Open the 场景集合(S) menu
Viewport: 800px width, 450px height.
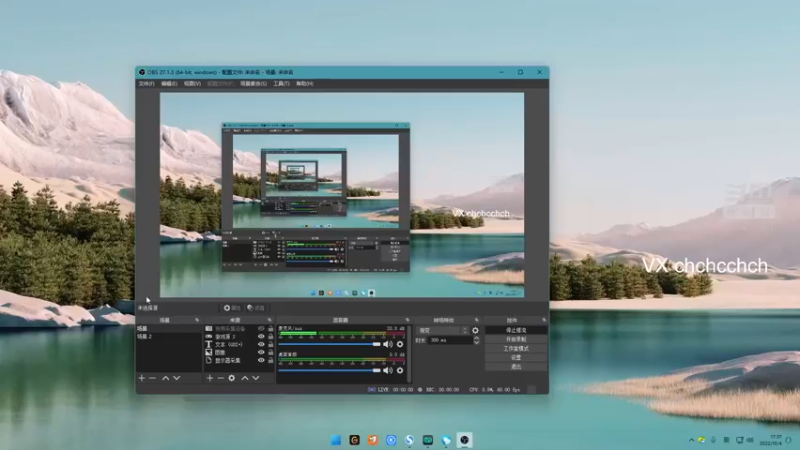coord(254,84)
